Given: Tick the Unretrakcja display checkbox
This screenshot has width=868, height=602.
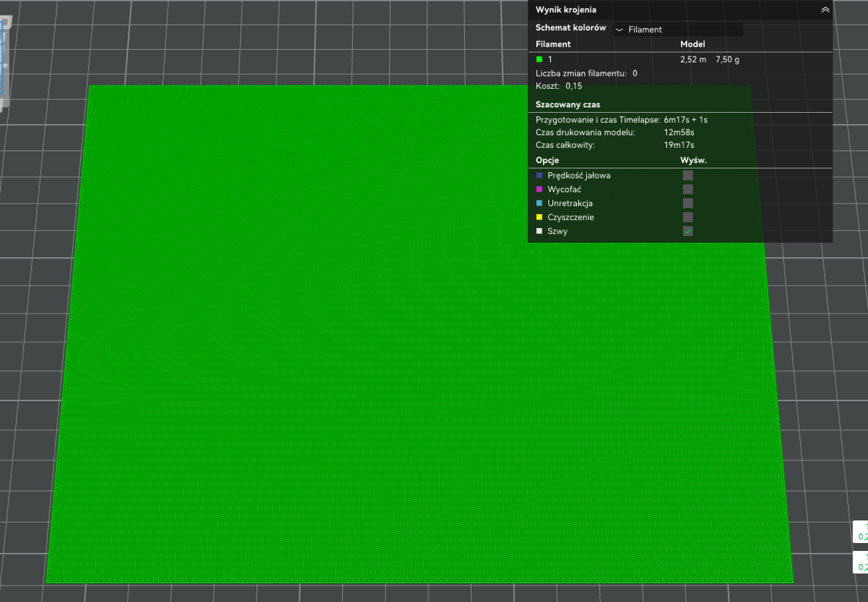Looking at the screenshot, I should 688,204.
